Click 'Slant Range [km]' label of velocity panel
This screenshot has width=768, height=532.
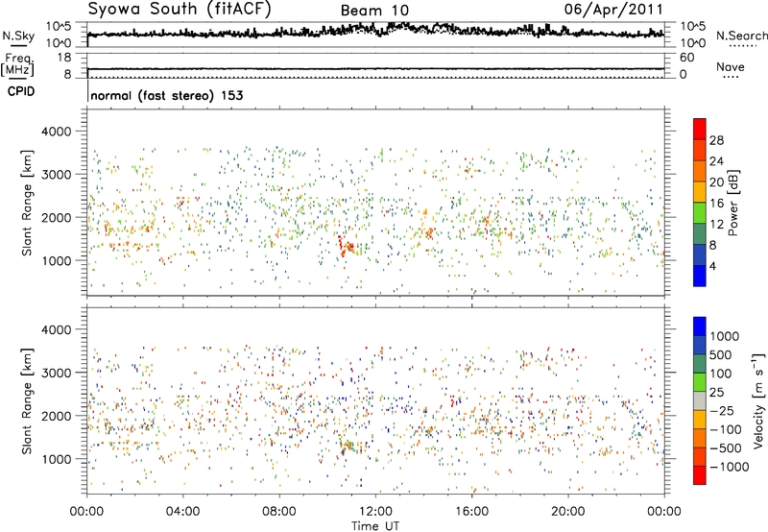[27, 401]
